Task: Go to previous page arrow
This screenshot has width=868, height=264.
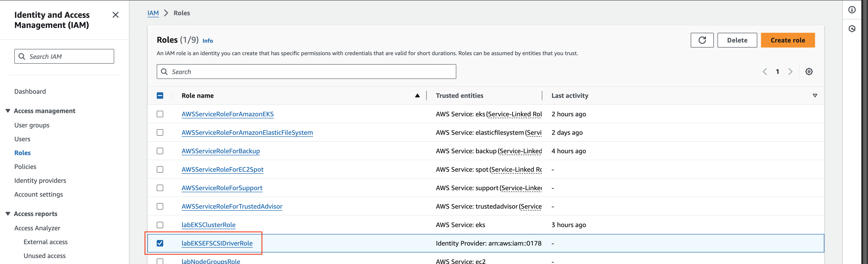Action: 765,72
